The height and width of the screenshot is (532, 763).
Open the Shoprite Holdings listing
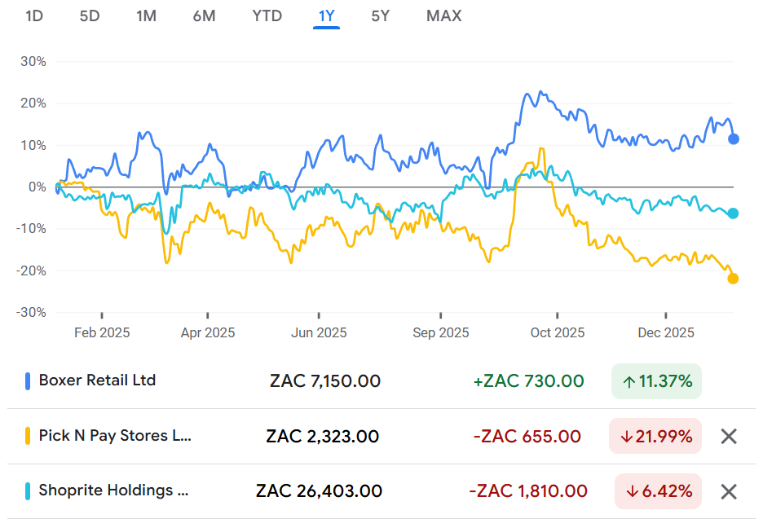106,491
